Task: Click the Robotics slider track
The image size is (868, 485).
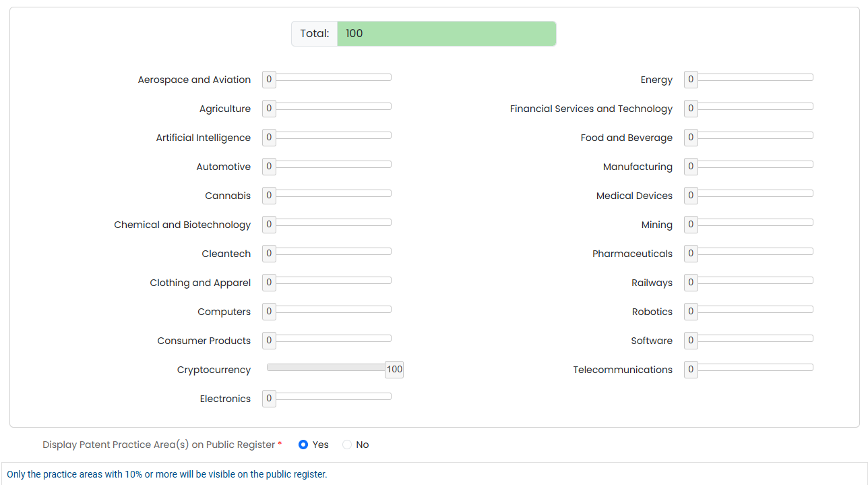Action: pos(755,310)
